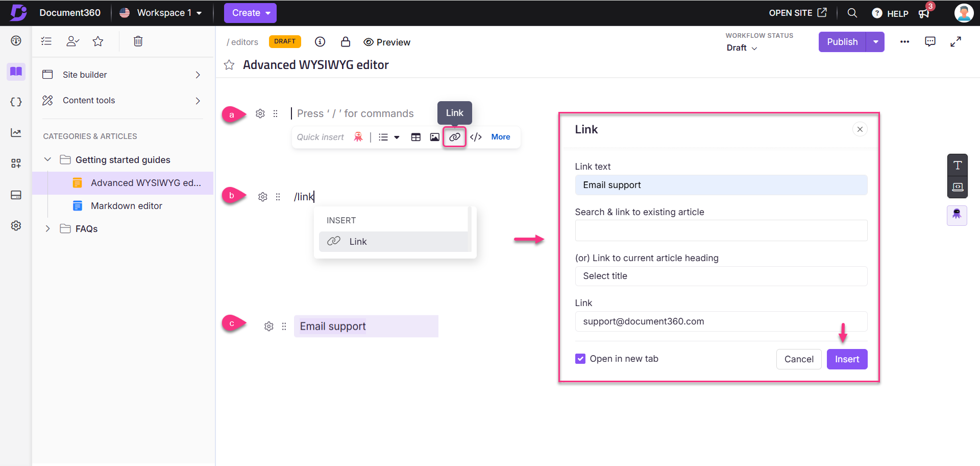The width and height of the screenshot is (980, 466).
Task: Expand the Site builder section
Action: [122, 75]
